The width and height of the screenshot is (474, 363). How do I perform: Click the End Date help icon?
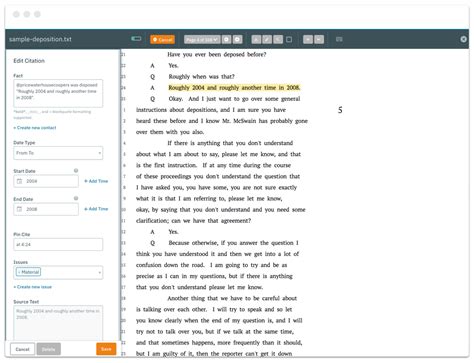click(x=76, y=198)
